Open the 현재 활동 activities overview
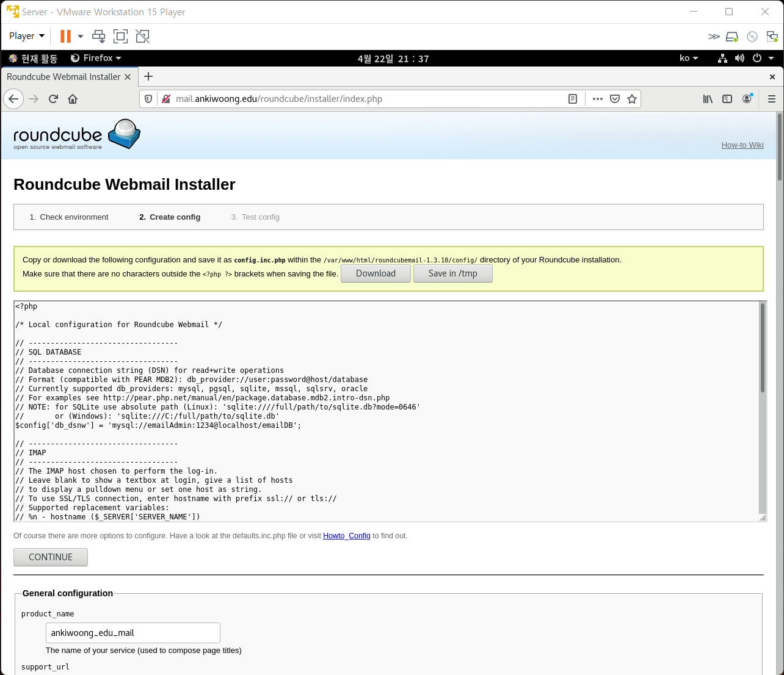 [x=34, y=59]
